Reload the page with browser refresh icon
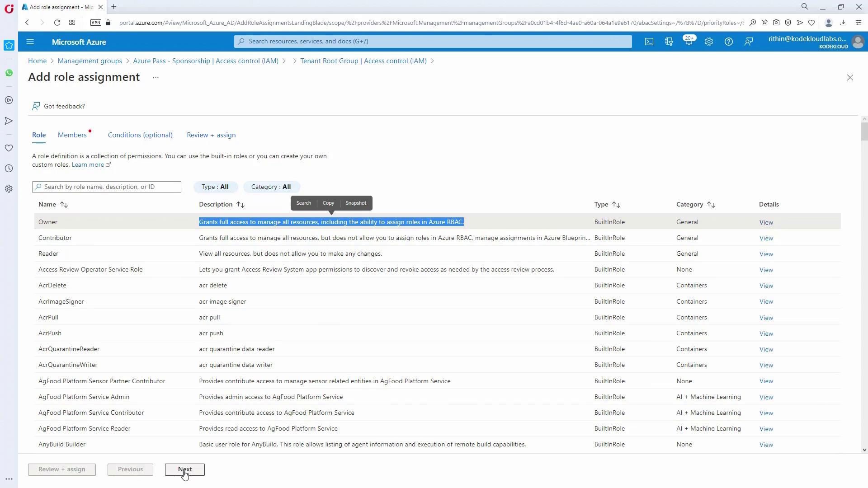The image size is (868, 488). coord(57,23)
